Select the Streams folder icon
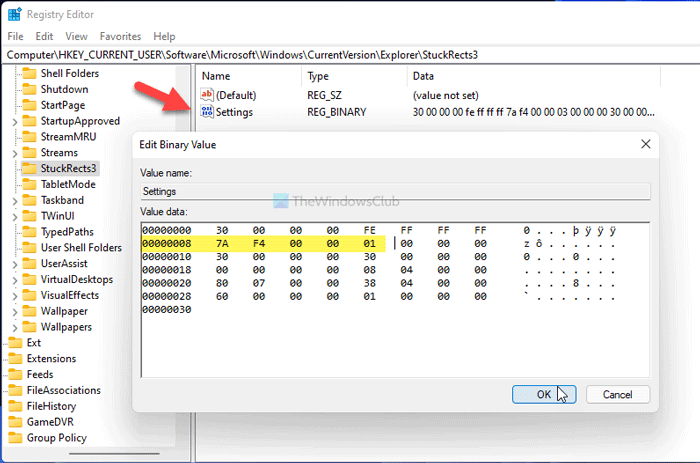This screenshot has width=700, height=463. (x=29, y=153)
